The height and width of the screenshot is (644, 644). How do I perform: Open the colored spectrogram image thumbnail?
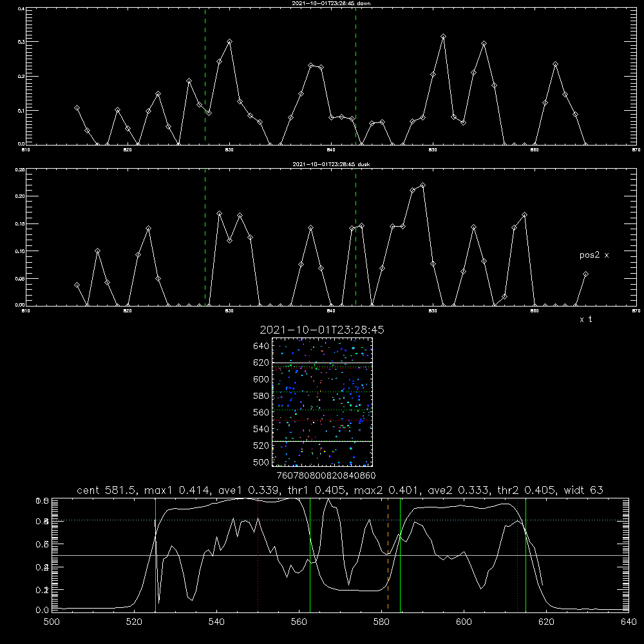point(322,402)
